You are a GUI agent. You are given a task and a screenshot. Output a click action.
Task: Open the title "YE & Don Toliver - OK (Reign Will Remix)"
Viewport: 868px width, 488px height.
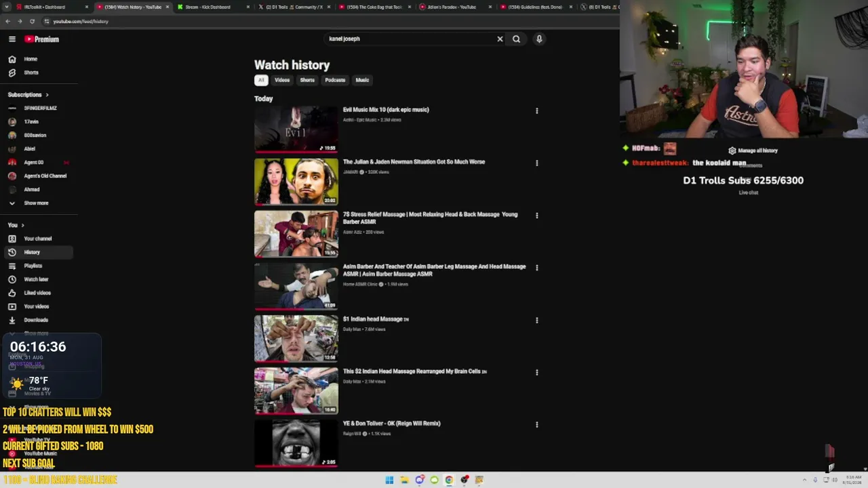click(392, 424)
